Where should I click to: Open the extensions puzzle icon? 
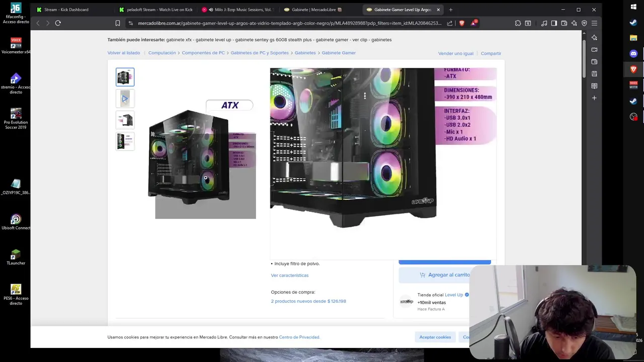[518, 23]
